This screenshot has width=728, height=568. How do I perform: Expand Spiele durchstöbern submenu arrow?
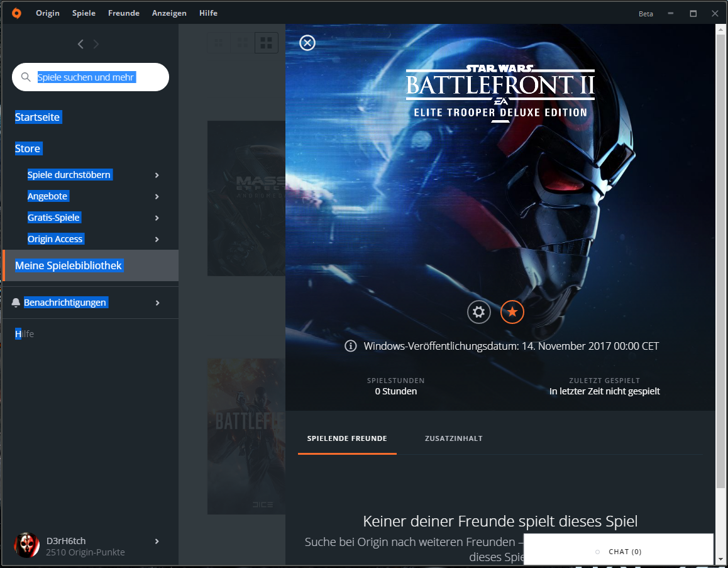pyautogui.click(x=157, y=175)
